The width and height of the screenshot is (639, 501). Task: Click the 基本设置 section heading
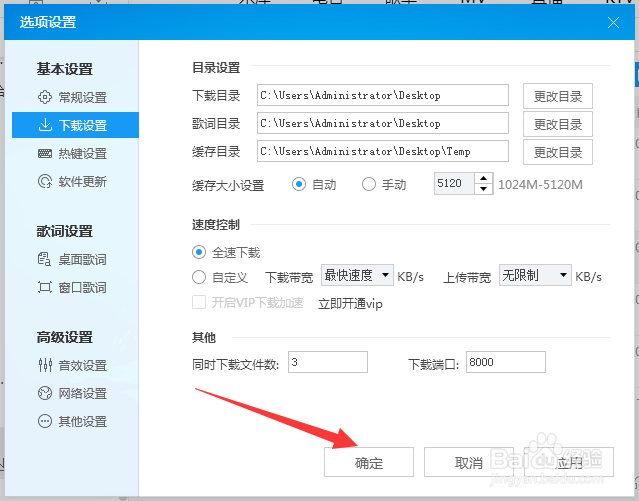tap(64, 68)
